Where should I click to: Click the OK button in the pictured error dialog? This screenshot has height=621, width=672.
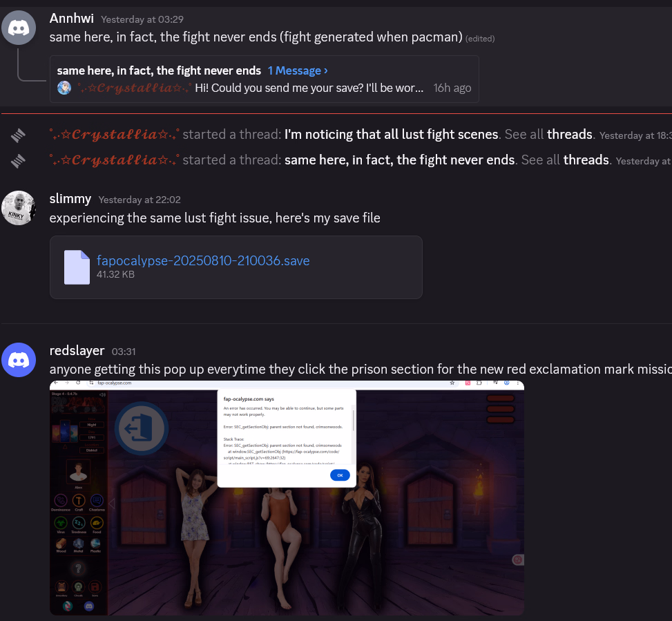[x=340, y=475]
